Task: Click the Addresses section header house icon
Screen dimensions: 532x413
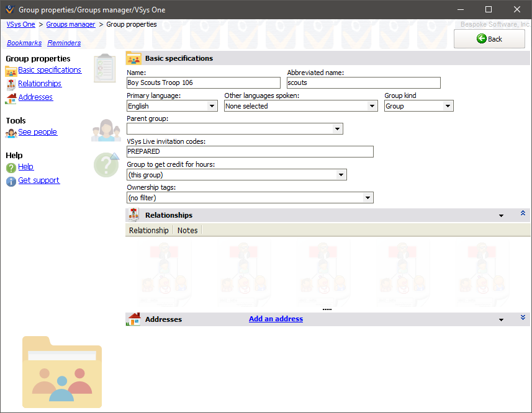Action: pos(134,319)
